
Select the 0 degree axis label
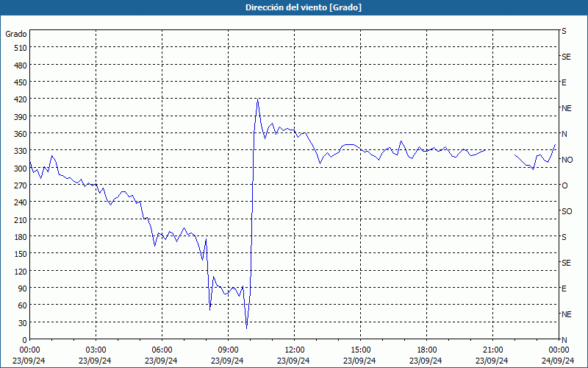coord(25,340)
